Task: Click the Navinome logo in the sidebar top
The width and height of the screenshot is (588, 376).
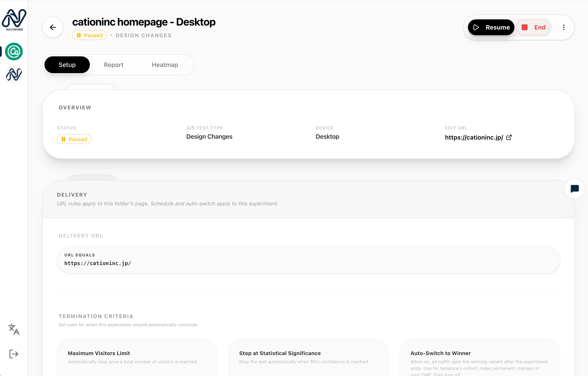Action: point(14,20)
